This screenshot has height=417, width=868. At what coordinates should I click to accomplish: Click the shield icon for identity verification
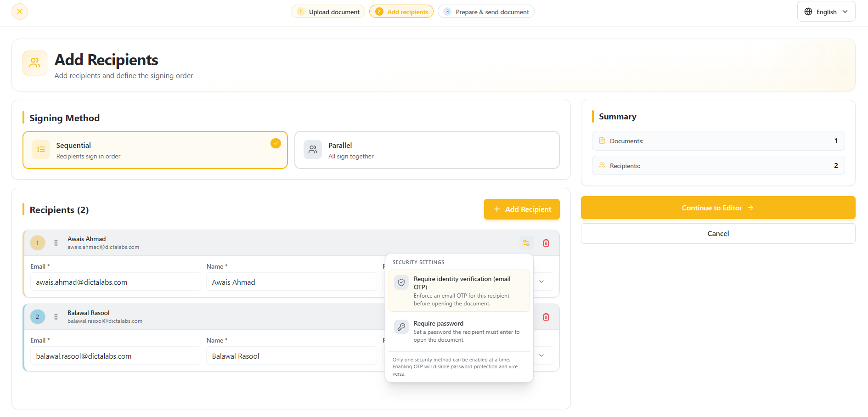401,282
